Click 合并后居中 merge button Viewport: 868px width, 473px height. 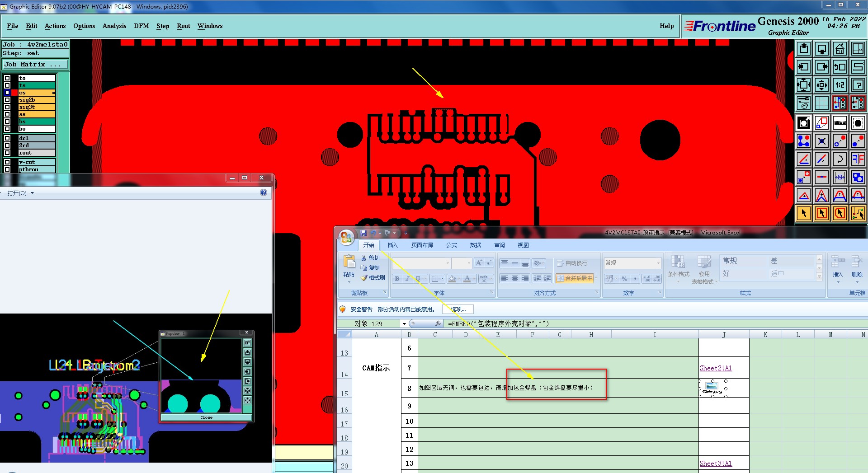tap(575, 279)
